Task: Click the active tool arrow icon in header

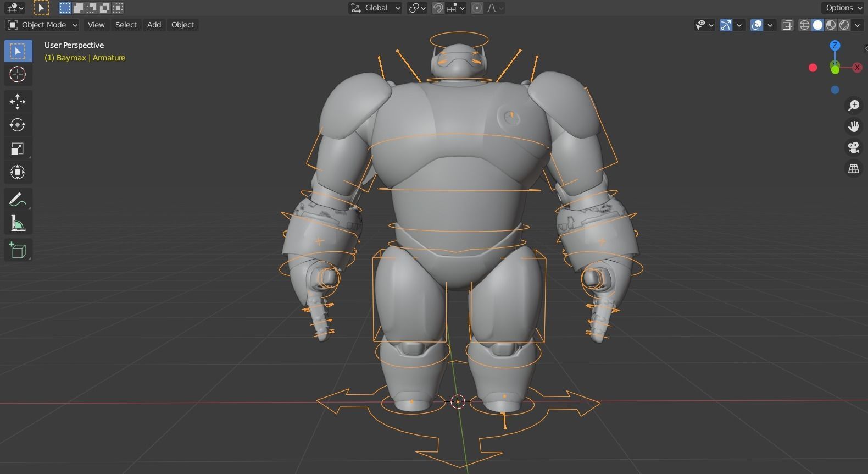Action: tap(41, 8)
